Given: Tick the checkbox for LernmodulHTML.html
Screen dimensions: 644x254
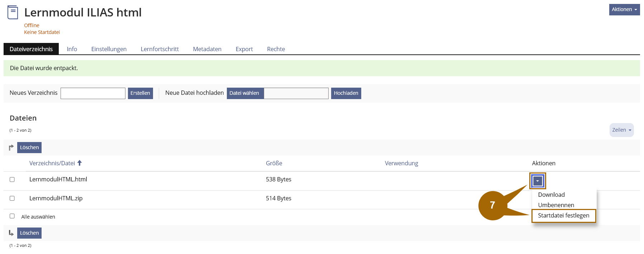Looking at the screenshot, I should pyautogui.click(x=12, y=180).
